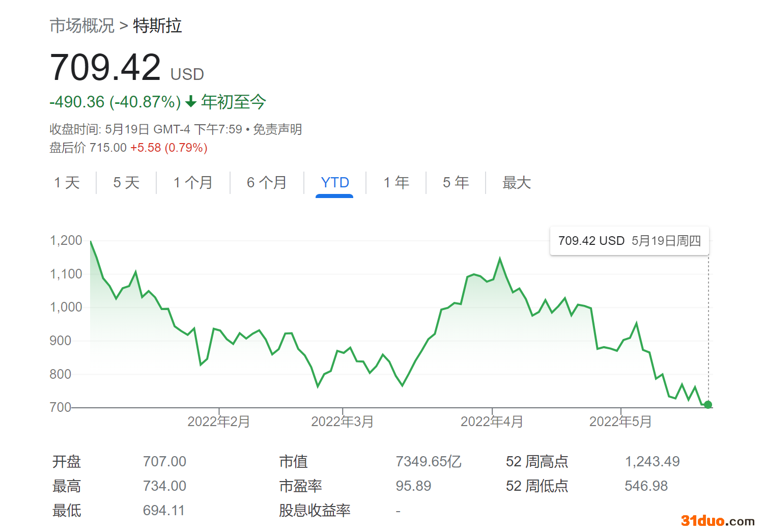Click the 31duo.com watermark logo

click(x=718, y=520)
